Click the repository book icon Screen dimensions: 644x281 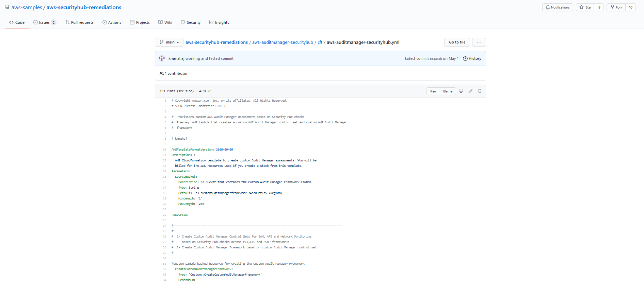click(x=7, y=7)
